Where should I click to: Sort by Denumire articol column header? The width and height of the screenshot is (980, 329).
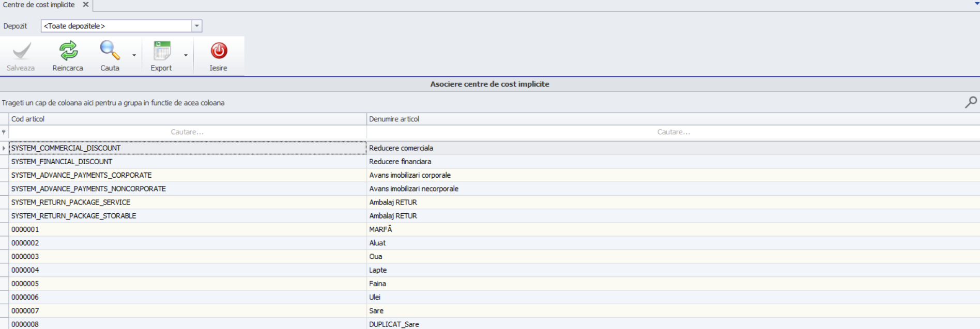tap(672, 119)
